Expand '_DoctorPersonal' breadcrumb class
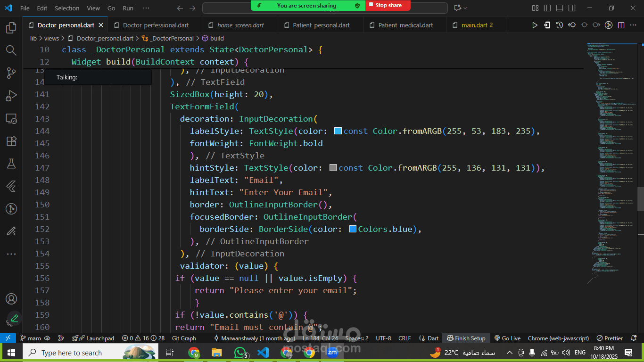644x362 pixels. 172,38
